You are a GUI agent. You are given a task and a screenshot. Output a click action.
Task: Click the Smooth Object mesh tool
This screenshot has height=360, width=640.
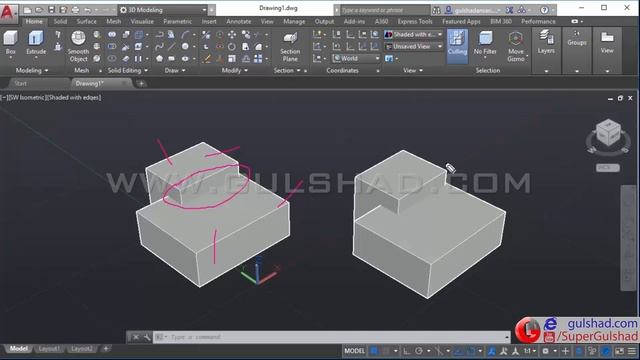(78, 46)
